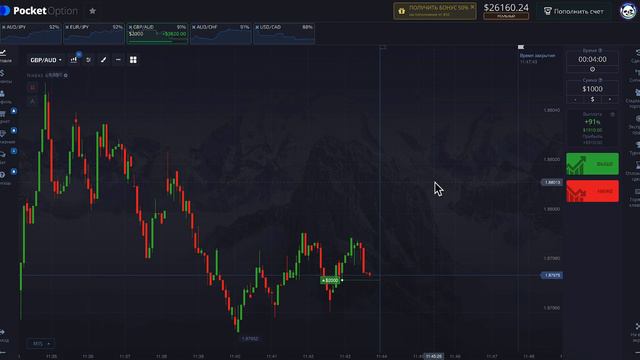The image size is (640, 360).
Task: Close the AUD/JPY tab
Action: coord(4,27)
